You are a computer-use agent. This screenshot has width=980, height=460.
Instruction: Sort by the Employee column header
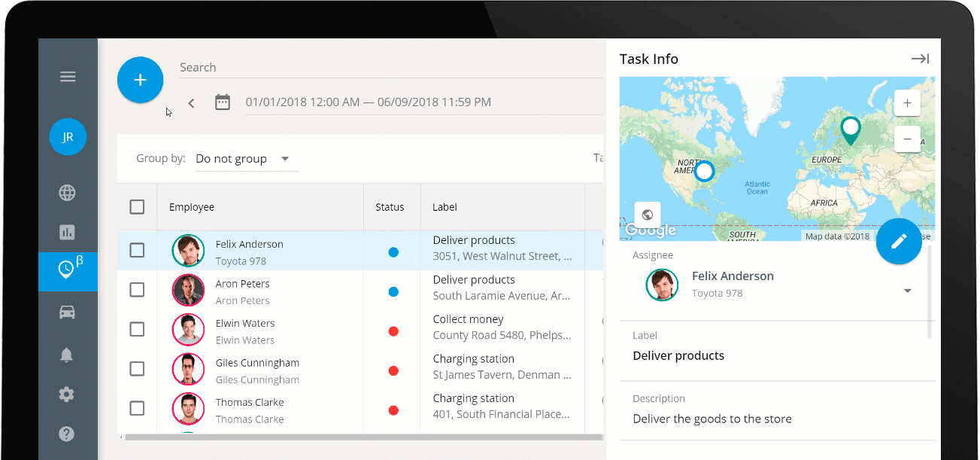click(x=192, y=207)
